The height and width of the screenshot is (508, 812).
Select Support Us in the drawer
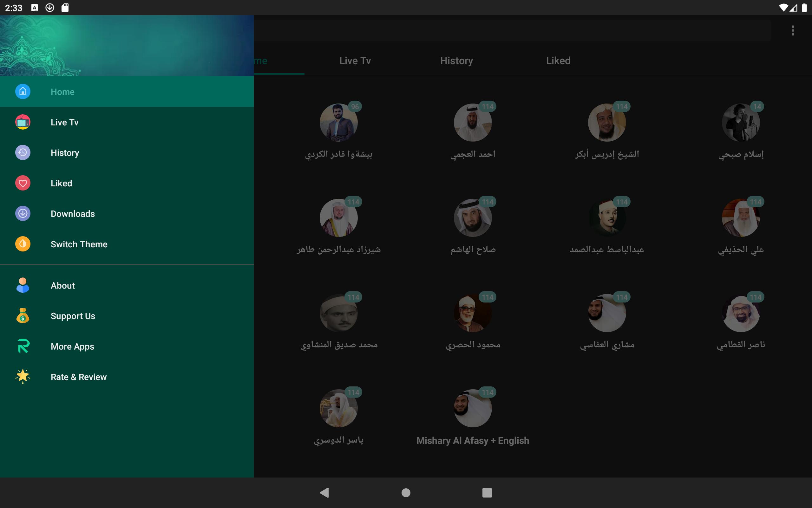(x=127, y=316)
